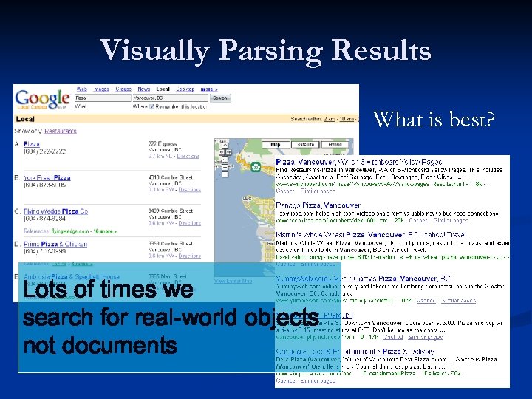Open flyingwedge.com reference link
This screenshot has height=399, width=532.
pyautogui.click(x=70, y=231)
